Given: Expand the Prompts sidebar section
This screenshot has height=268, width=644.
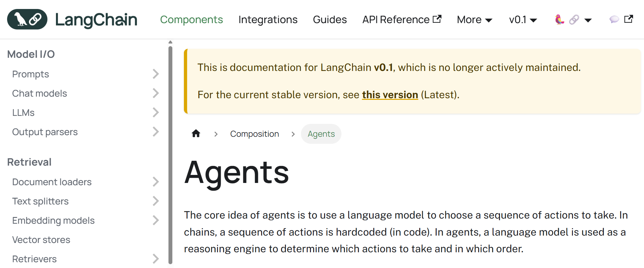Looking at the screenshot, I should coord(156,74).
